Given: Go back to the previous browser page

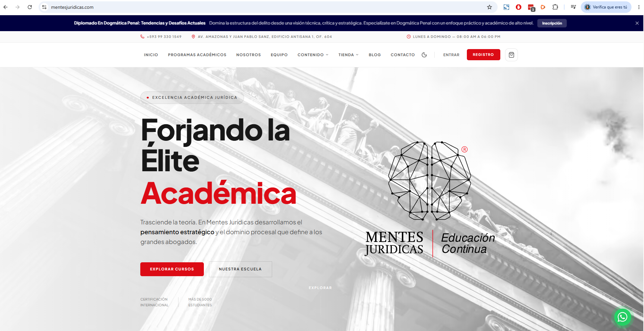Looking at the screenshot, I should (5, 7).
